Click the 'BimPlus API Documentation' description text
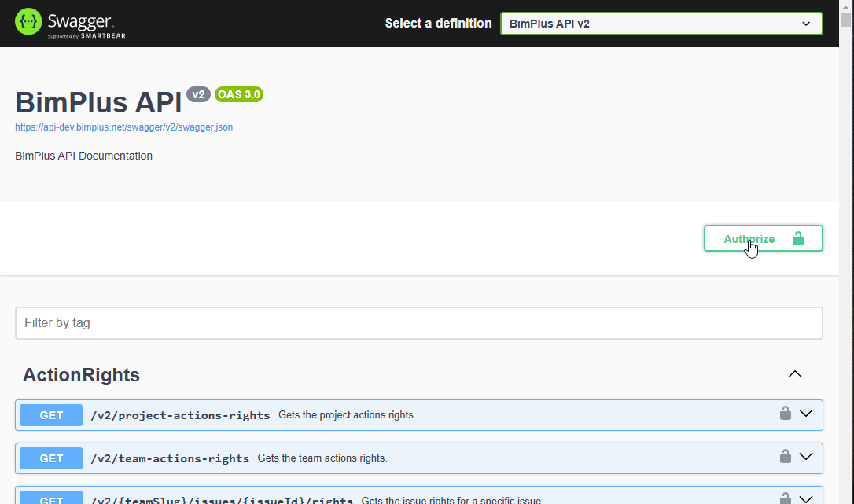The image size is (854, 504). pos(84,156)
